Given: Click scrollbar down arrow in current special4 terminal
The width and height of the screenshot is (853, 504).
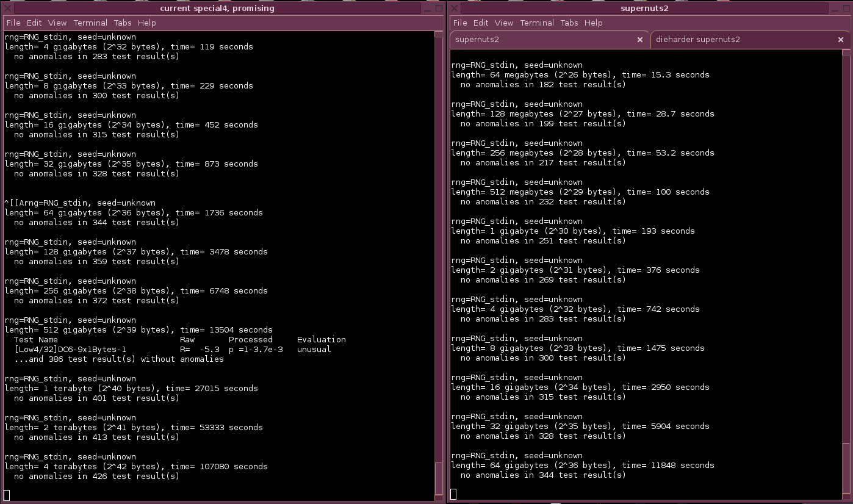Looking at the screenshot, I should coord(439,496).
